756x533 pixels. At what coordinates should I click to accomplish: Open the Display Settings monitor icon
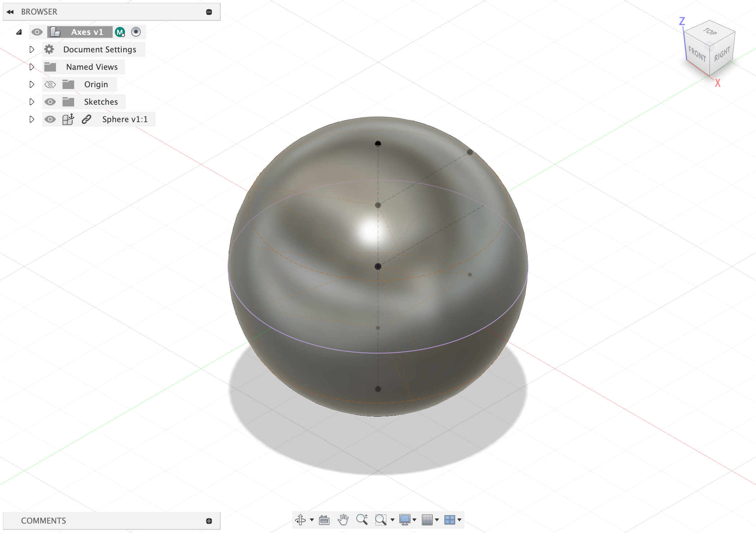click(x=405, y=520)
